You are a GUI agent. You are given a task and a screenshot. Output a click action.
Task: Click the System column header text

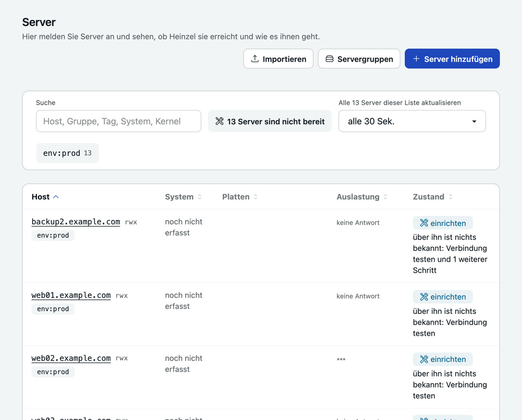tap(179, 197)
